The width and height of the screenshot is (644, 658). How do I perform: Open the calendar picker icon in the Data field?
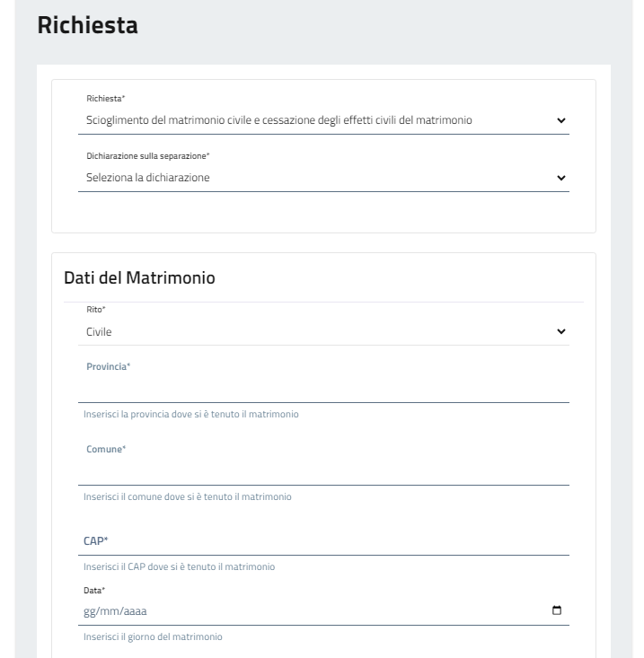point(557,611)
